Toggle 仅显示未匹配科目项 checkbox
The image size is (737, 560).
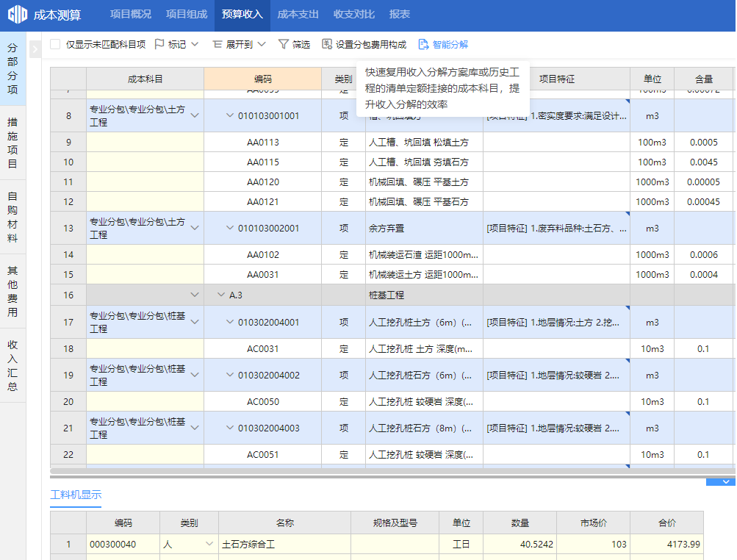point(55,45)
